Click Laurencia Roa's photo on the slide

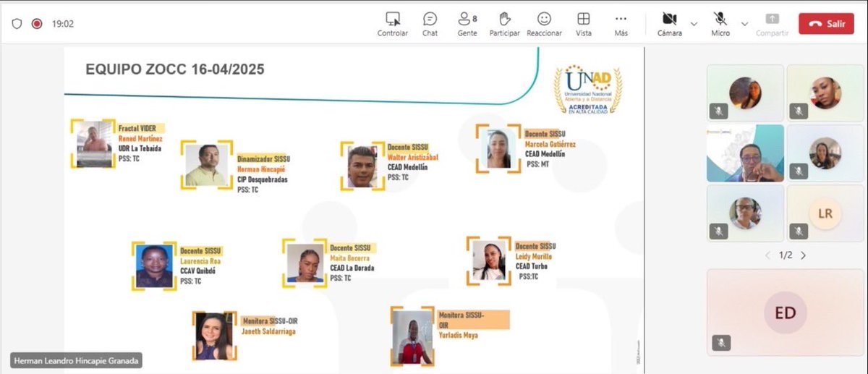[x=153, y=266]
